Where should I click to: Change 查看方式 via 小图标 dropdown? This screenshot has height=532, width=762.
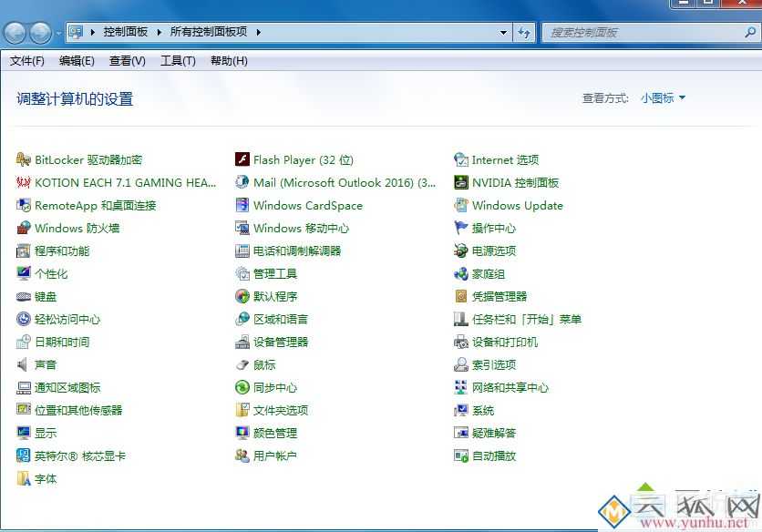point(663,98)
